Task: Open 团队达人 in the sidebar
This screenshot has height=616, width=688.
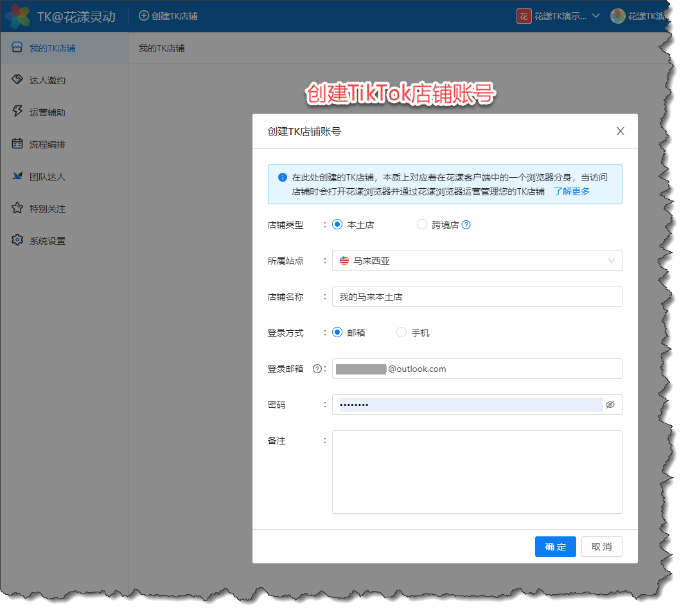Action: [x=64, y=177]
